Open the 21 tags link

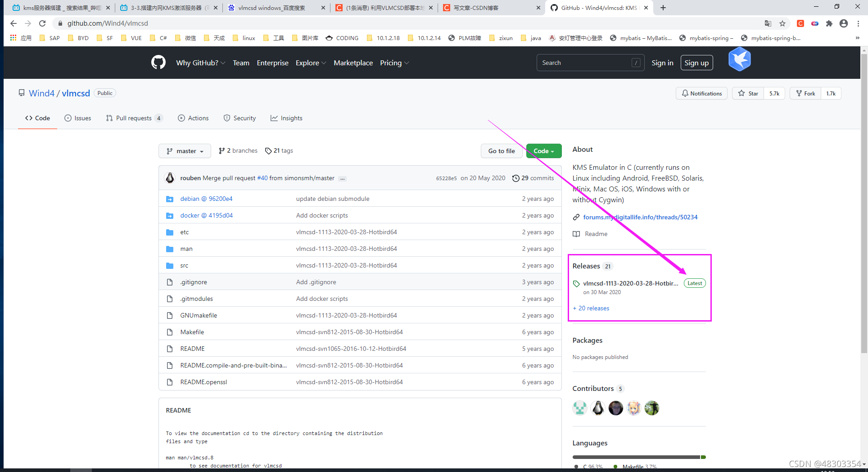pos(279,151)
